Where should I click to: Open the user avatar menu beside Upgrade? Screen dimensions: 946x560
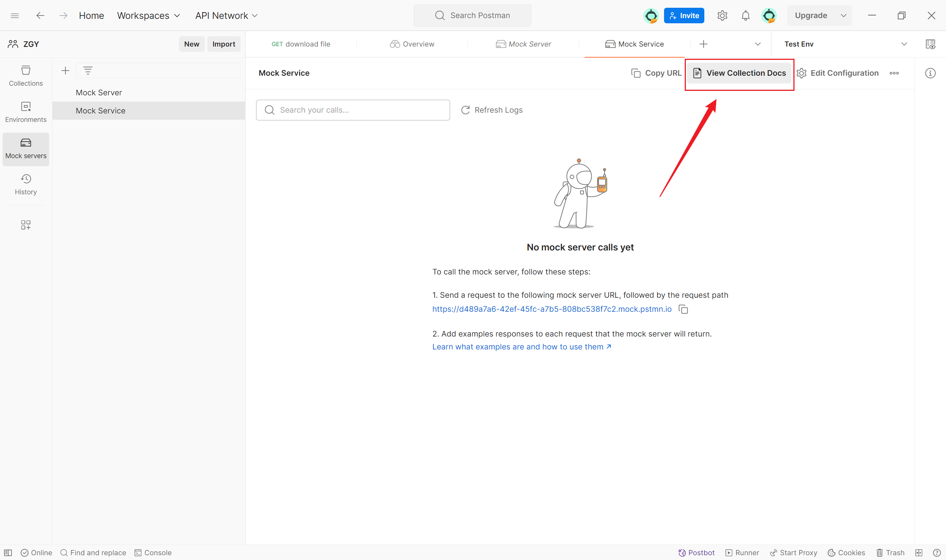click(x=769, y=16)
